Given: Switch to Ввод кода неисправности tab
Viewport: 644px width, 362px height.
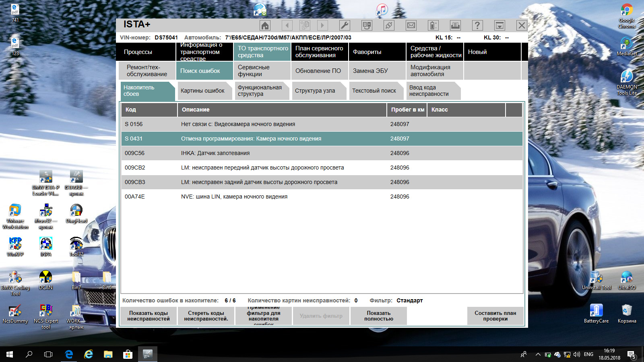Looking at the screenshot, I should (x=433, y=91).
